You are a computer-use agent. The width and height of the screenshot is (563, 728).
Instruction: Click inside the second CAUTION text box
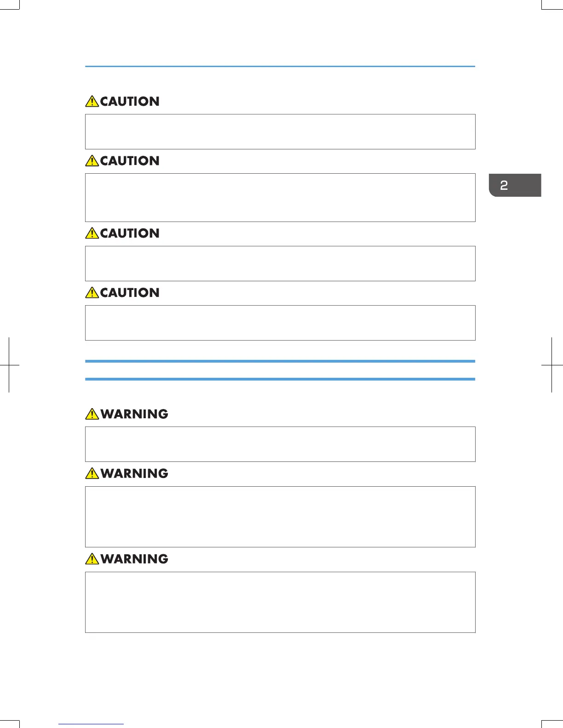280,198
